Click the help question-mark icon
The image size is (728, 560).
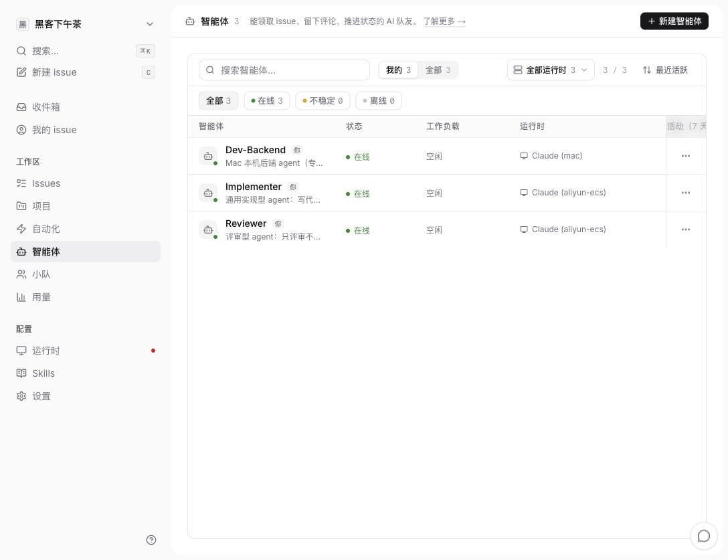(x=151, y=539)
